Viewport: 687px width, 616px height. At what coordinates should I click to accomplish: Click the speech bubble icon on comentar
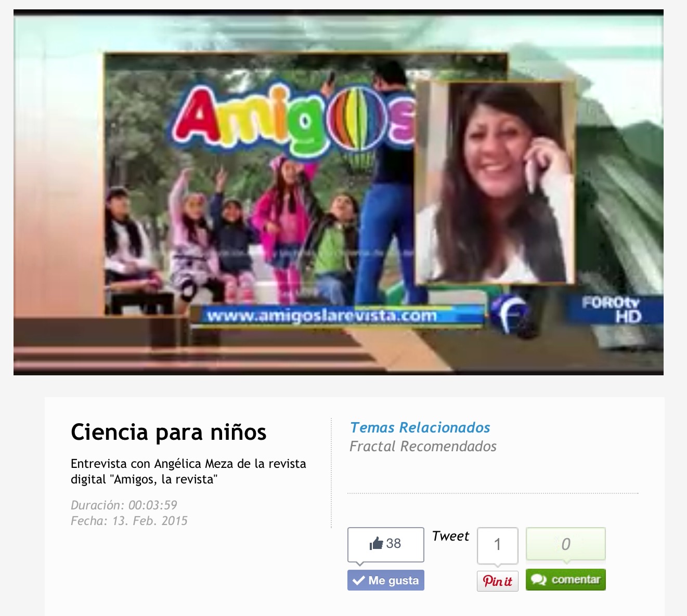coord(538,580)
